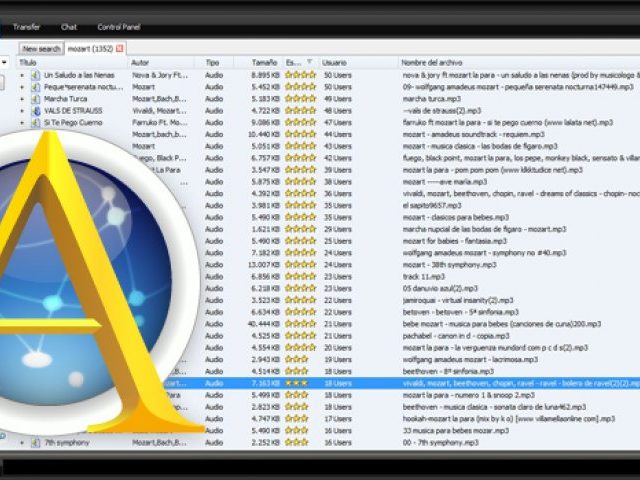Screen dimensions: 640x480
Task: Click the New search button
Action: (42, 49)
